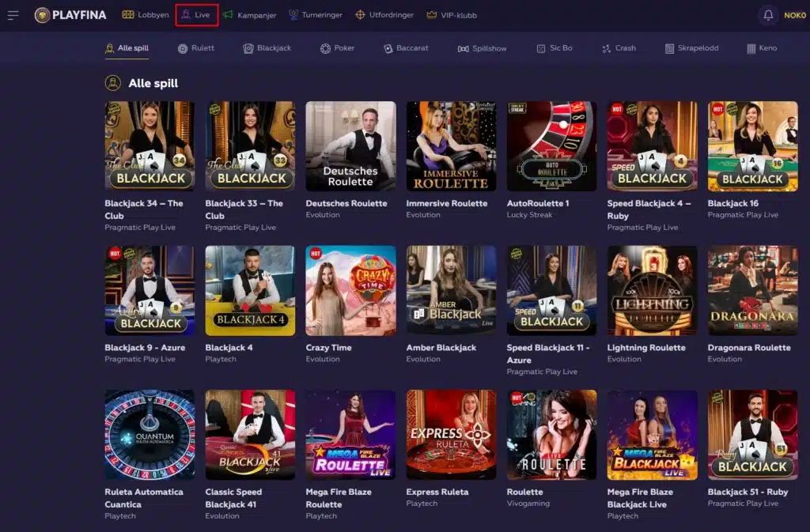Open Playtech Blackjack 4 thumbnail
The image size is (810, 532).
tap(250, 291)
